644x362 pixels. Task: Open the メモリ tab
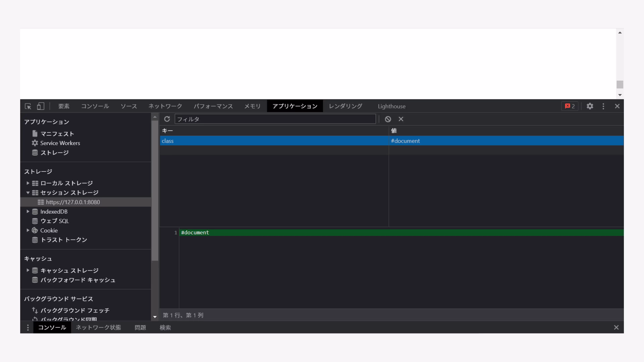252,106
